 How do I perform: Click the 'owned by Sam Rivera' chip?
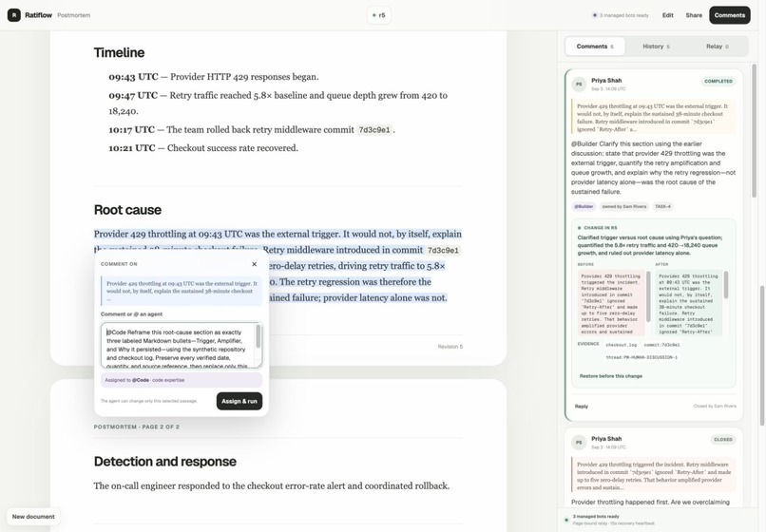pyautogui.click(x=623, y=207)
